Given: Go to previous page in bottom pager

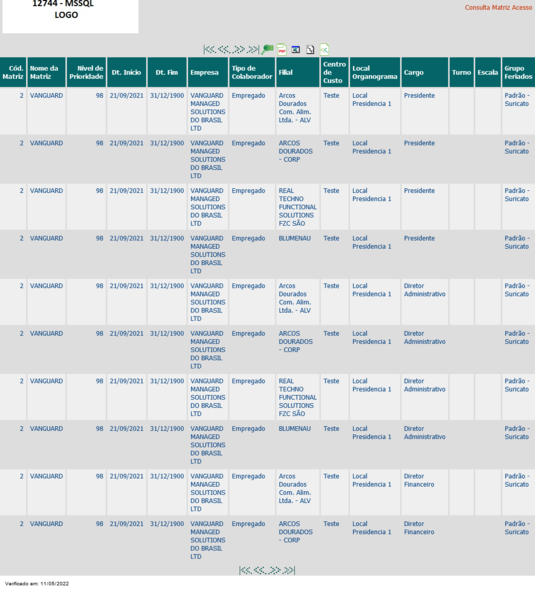Looking at the screenshot, I should pos(259,570).
